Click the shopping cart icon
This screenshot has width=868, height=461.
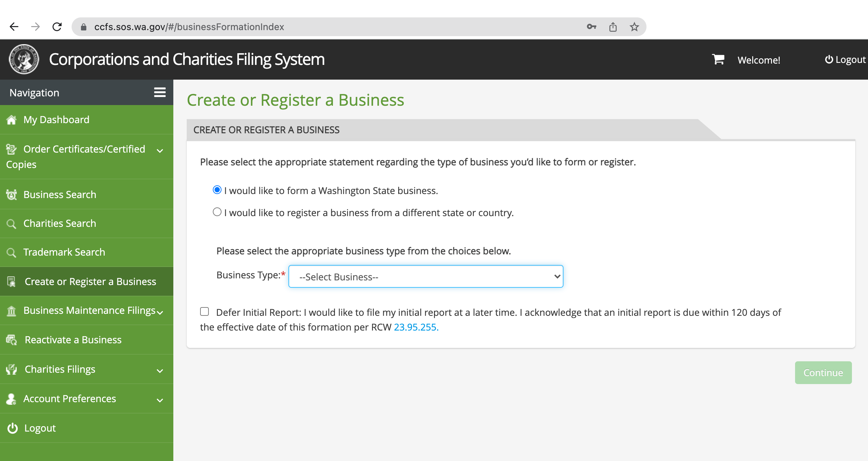(x=718, y=59)
